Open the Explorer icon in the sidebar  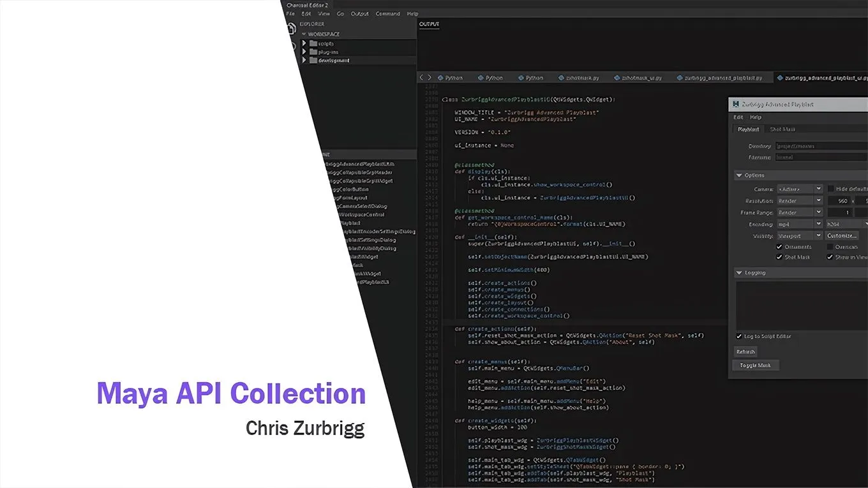(292, 27)
